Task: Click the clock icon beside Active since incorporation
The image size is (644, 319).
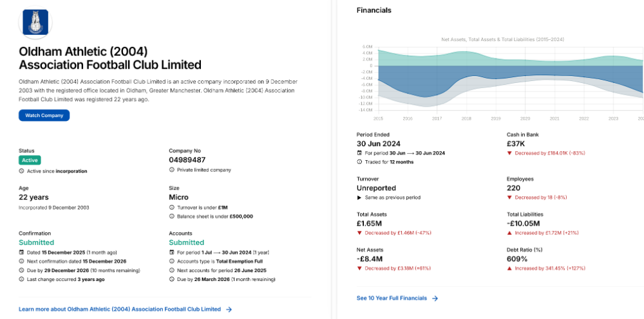Action: click(22, 171)
